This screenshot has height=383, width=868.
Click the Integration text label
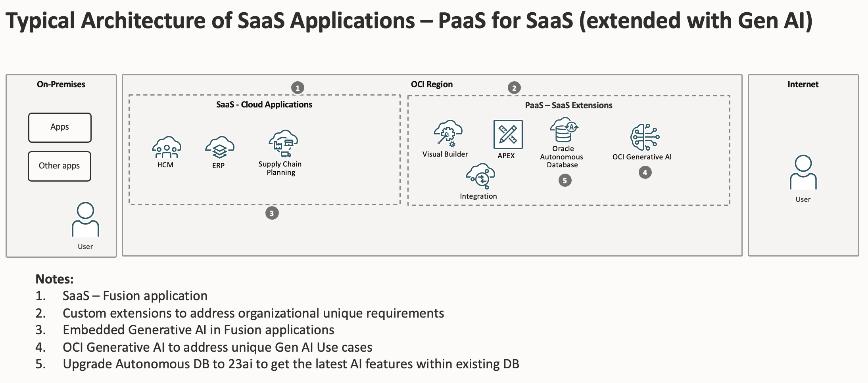pyautogui.click(x=478, y=196)
